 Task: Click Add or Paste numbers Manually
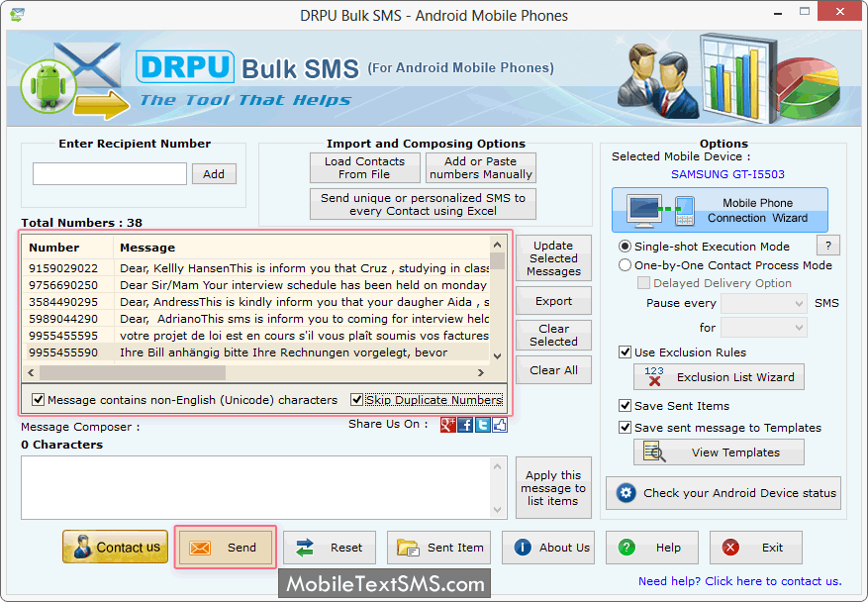[480, 167]
